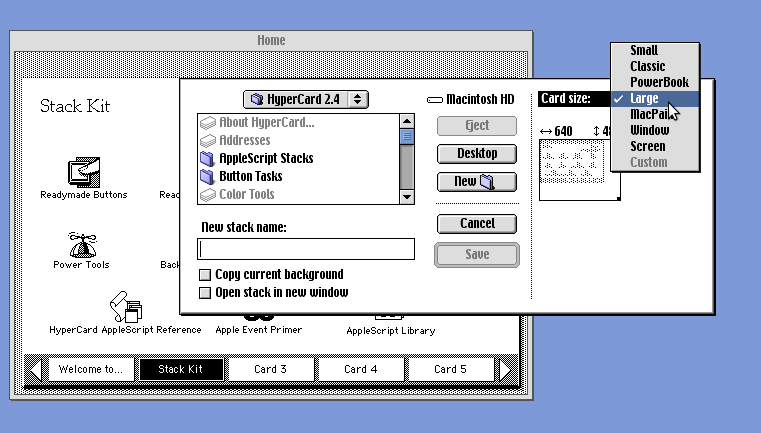Viewport: 761px width, 433px height.
Task: Click the Save button
Action: point(477,255)
